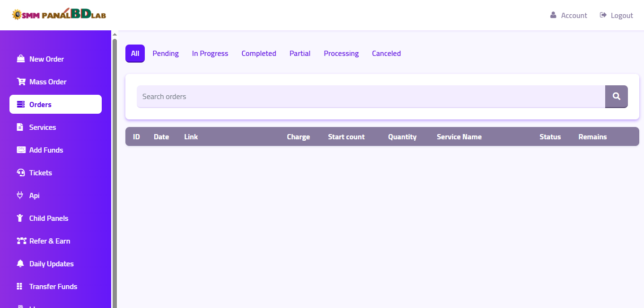Click the Mass Order cart icon

tap(21, 82)
